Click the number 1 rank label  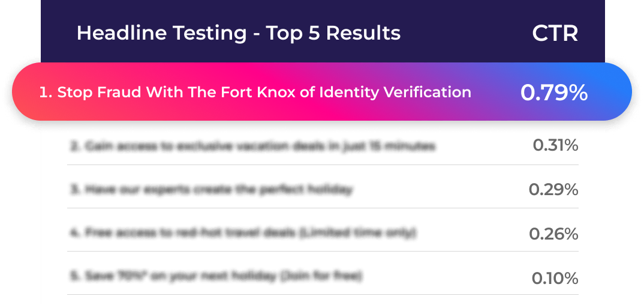click(x=46, y=92)
